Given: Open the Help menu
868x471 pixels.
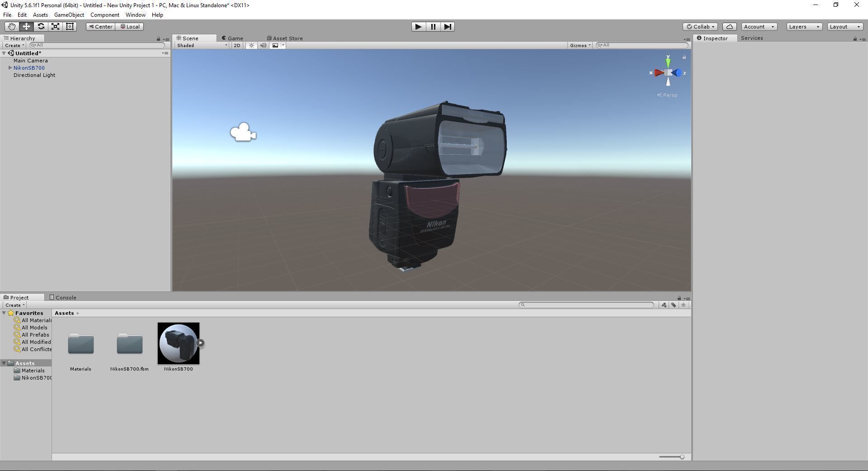Looking at the screenshot, I should pos(157,15).
